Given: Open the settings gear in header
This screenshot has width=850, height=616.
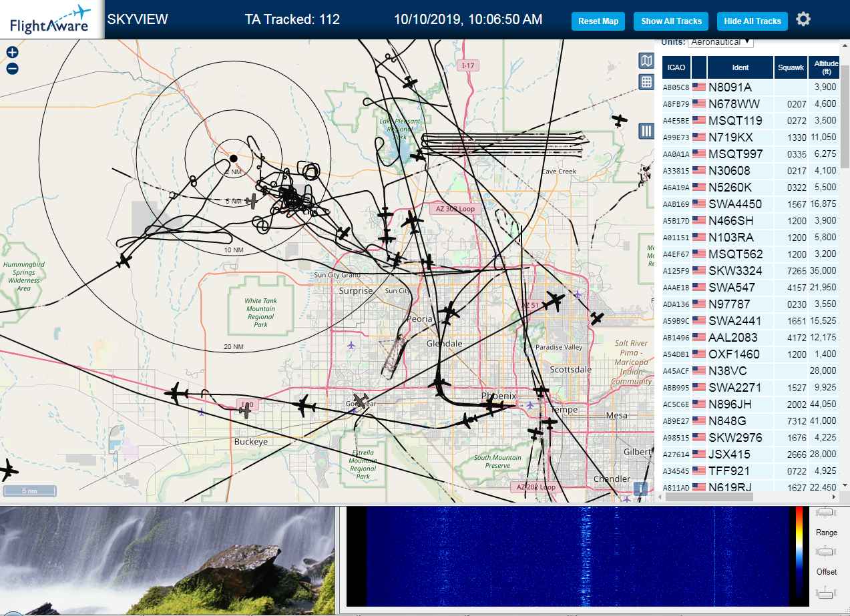Looking at the screenshot, I should (803, 19).
